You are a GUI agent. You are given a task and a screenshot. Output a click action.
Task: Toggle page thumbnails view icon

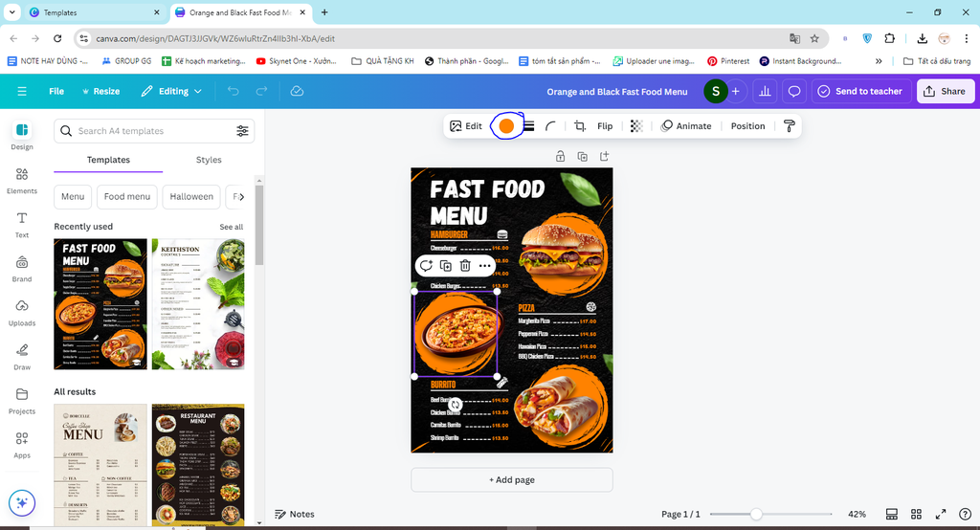pyautogui.click(x=891, y=514)
